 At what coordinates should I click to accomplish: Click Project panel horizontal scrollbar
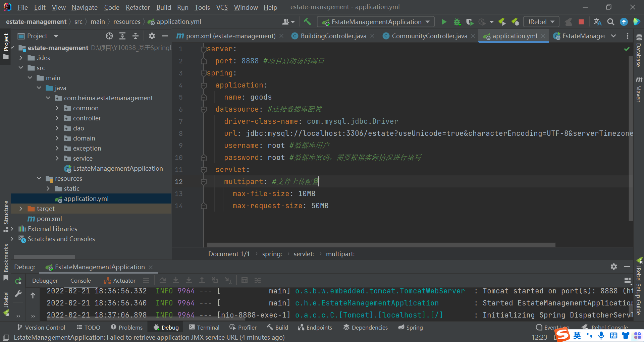pos(44,257)
